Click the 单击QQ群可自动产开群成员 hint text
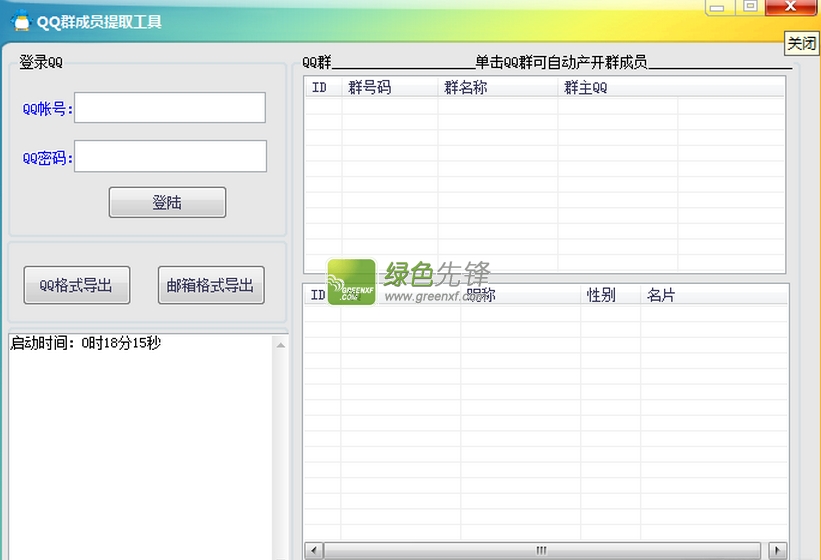821x560 pixels. (x=561, y=62)
